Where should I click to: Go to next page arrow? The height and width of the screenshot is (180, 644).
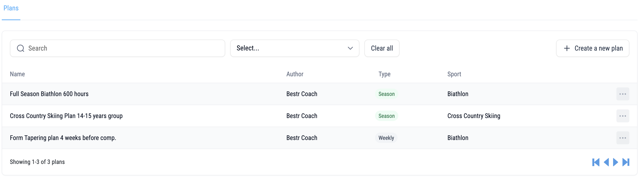(x=615, y=162)
